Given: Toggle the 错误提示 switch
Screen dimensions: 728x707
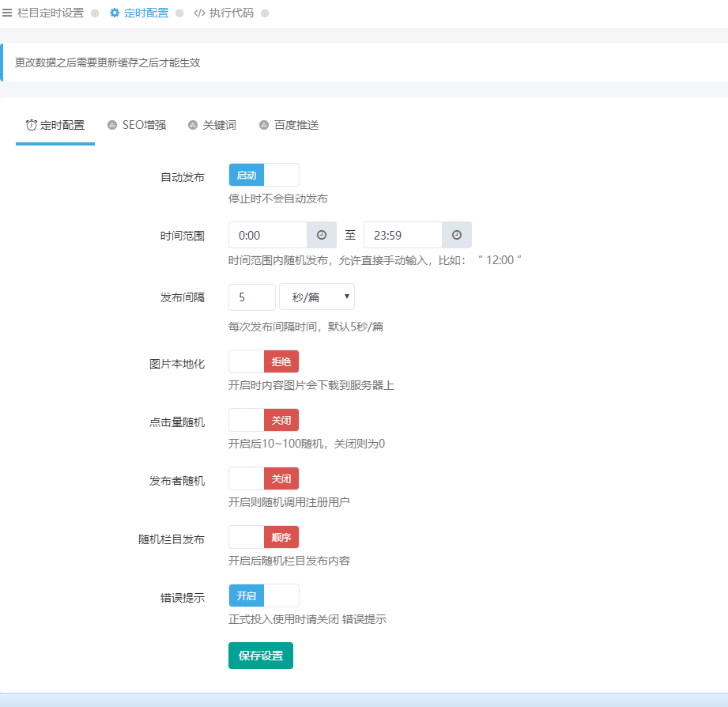Looking at the screenshot, I should point(264,595).
